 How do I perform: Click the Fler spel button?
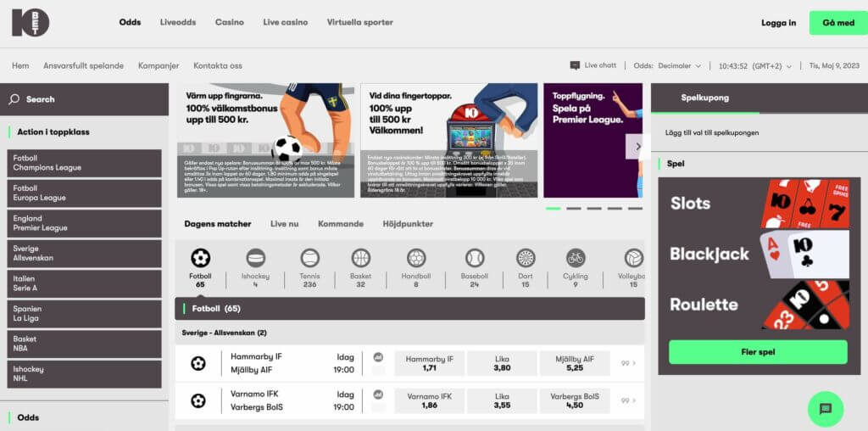(758, 352)
